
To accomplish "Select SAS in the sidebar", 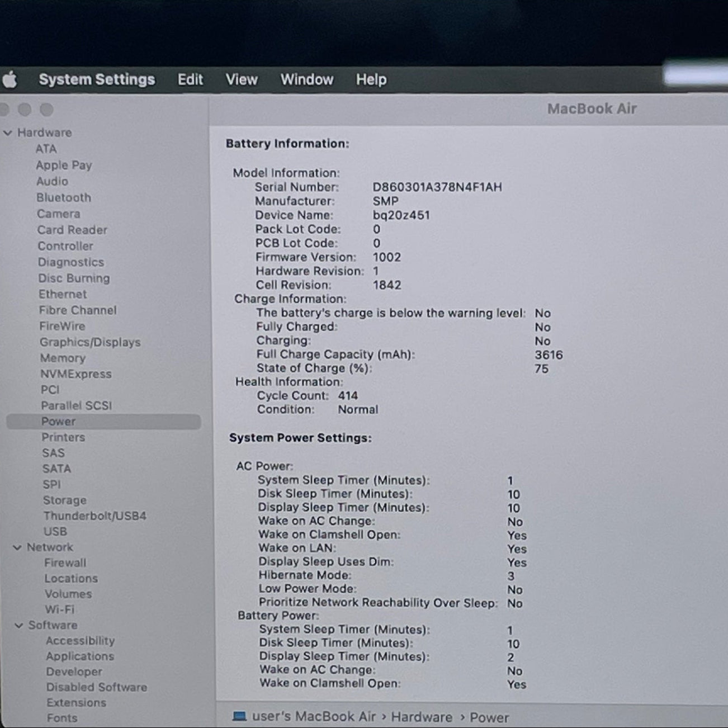I will [53, 453].
